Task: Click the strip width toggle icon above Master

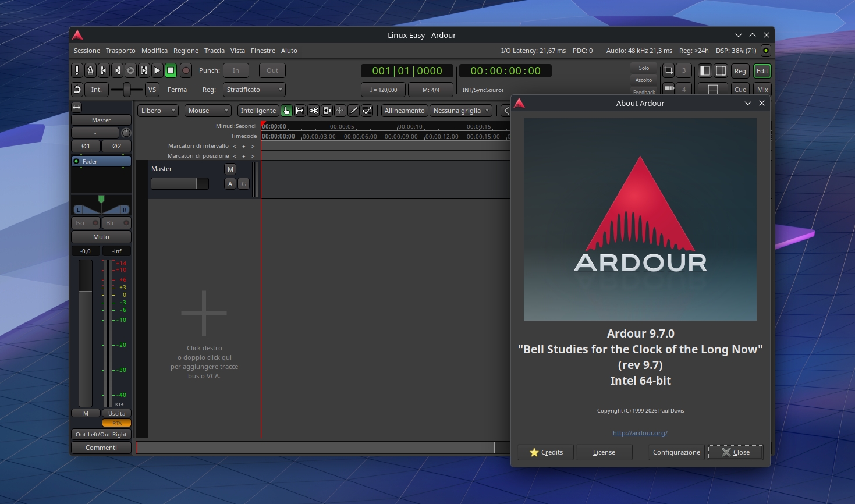Action: [77, 107]
